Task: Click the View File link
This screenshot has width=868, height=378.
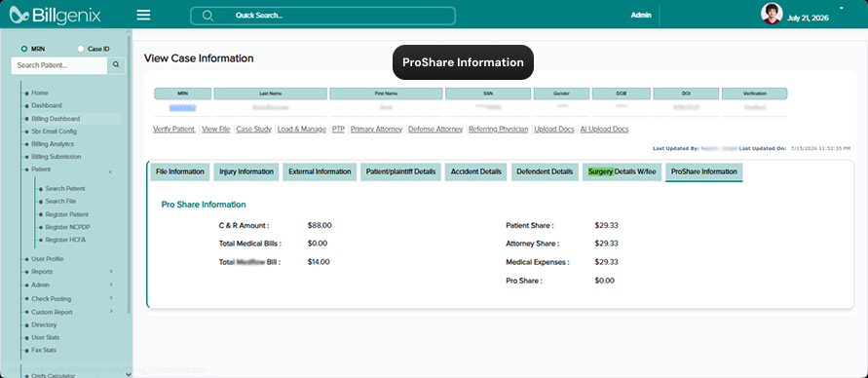Action: click(216, 129)
